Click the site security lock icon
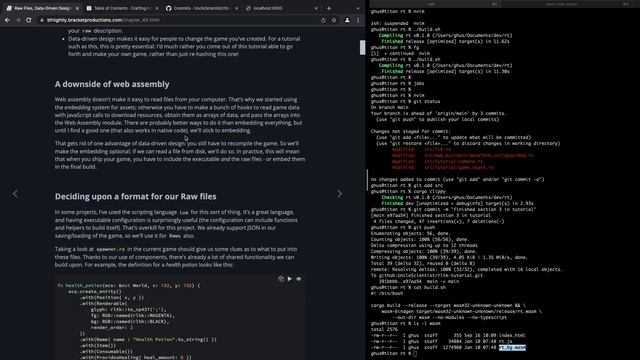Viewport: 640px width, 360px height. (x=42, y=20)
